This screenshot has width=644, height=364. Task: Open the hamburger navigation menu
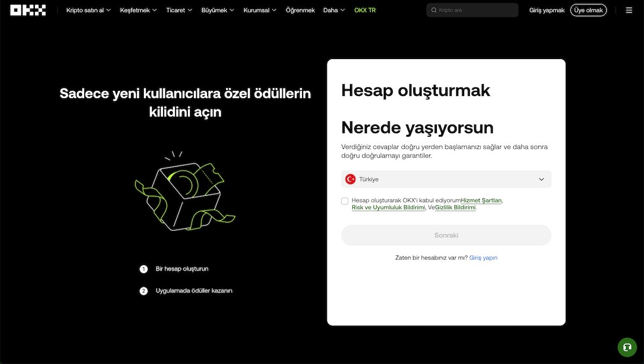click(628, 10)
